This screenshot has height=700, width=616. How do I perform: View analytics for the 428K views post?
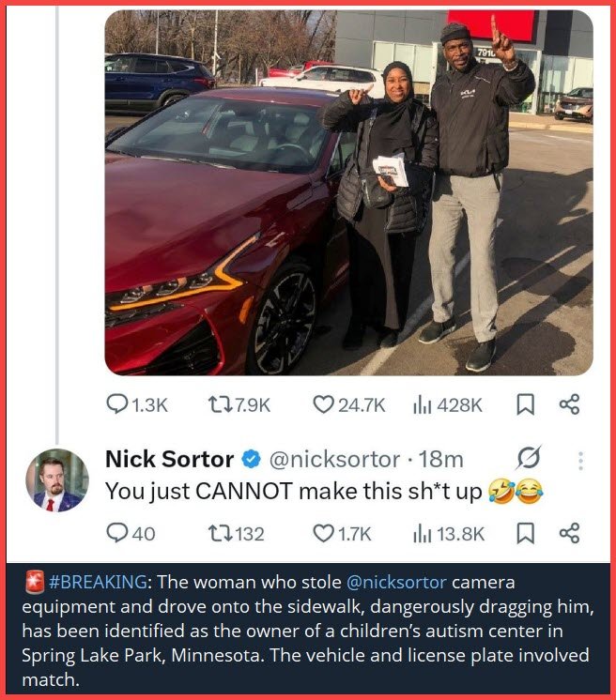(448, 405)
